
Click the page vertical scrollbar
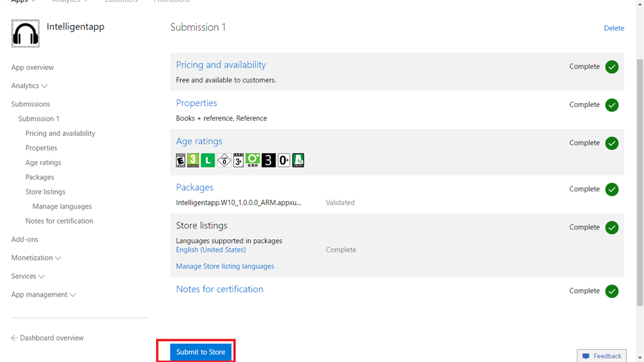[640, 183]
